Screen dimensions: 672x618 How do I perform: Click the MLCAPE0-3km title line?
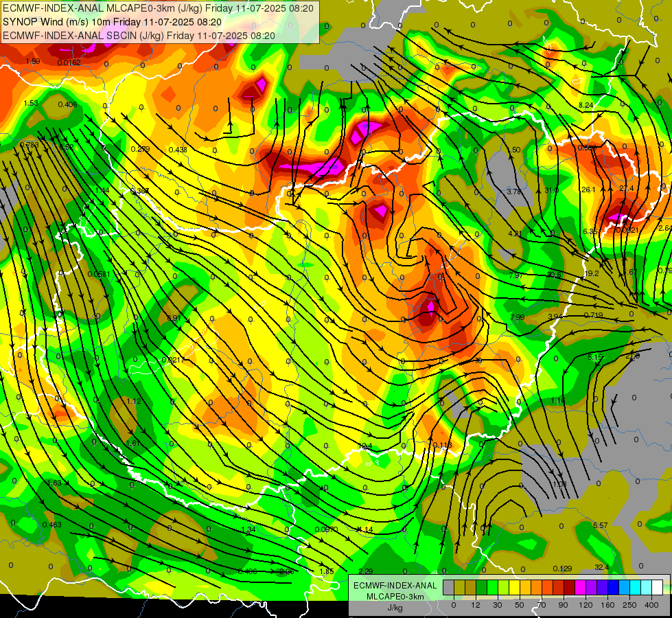(x=158, y=8)
